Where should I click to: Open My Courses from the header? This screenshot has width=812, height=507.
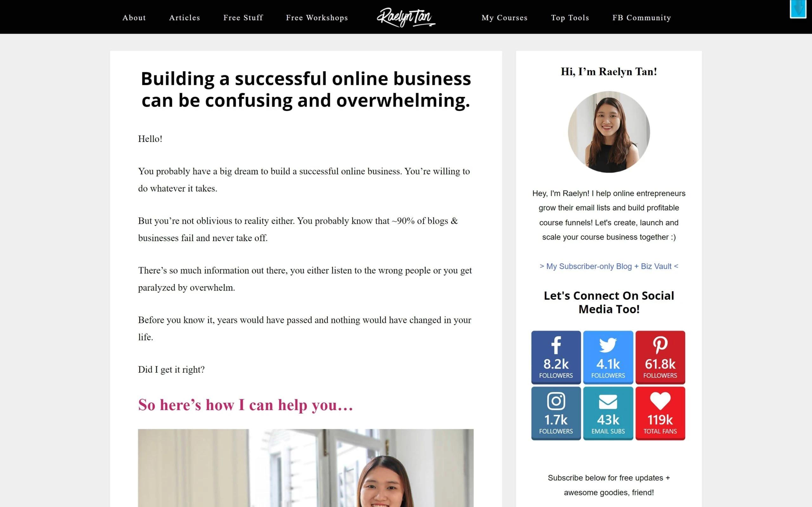pyautogui.click(x=504, y=18)
